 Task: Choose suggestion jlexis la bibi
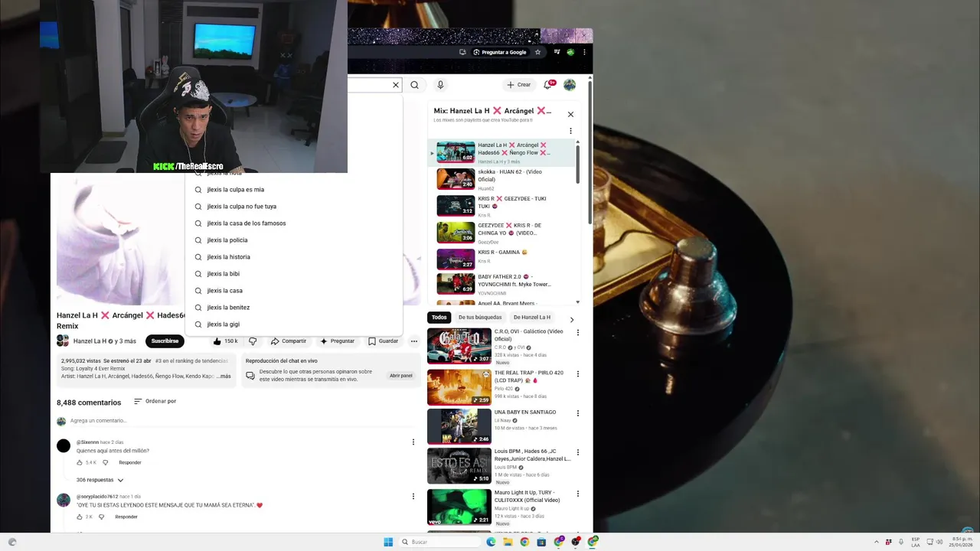pyautogui.click(x=294, y=274)
